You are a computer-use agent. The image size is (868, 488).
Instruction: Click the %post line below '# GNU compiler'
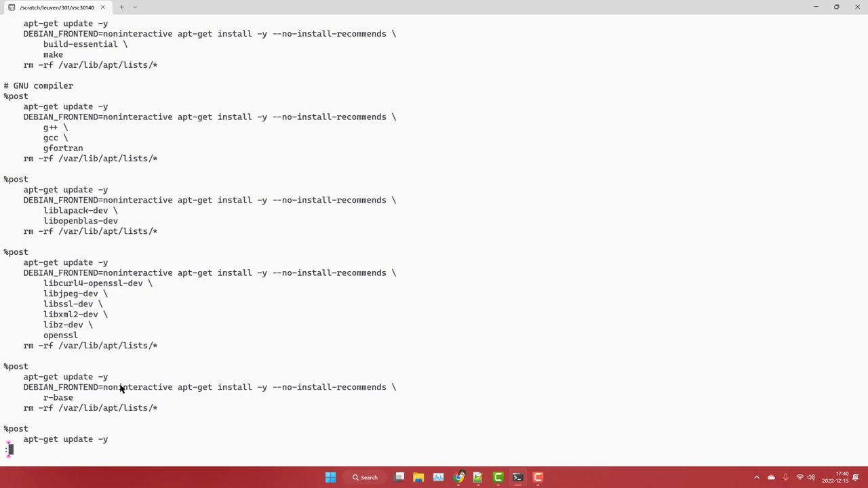[16, 96]
